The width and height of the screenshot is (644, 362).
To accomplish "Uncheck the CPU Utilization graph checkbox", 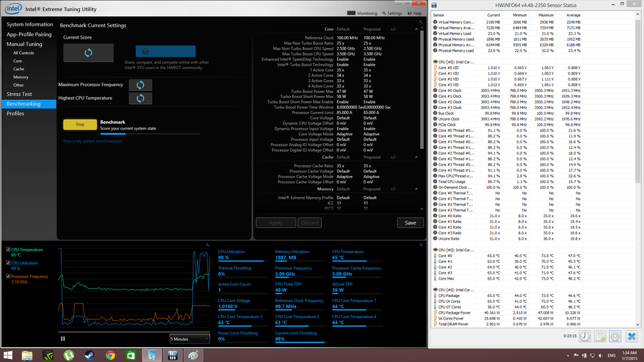I will click(x=8, y=263).
